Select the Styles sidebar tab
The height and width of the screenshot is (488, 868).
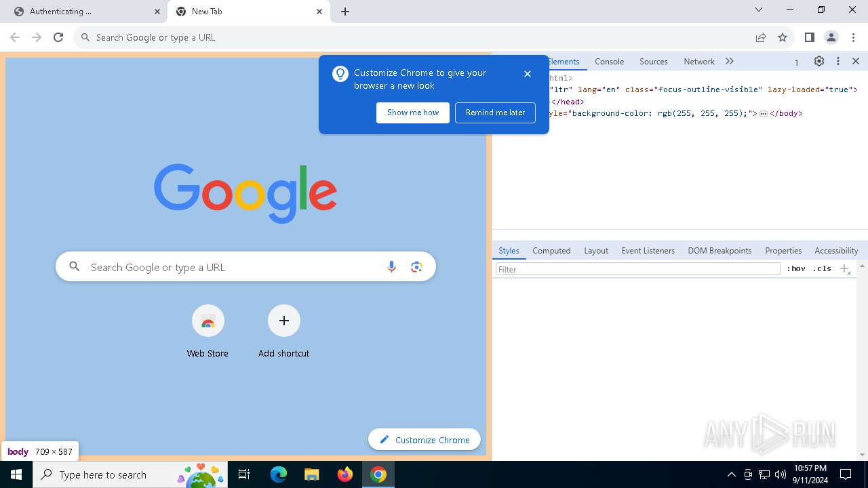(x=509, y=250)
